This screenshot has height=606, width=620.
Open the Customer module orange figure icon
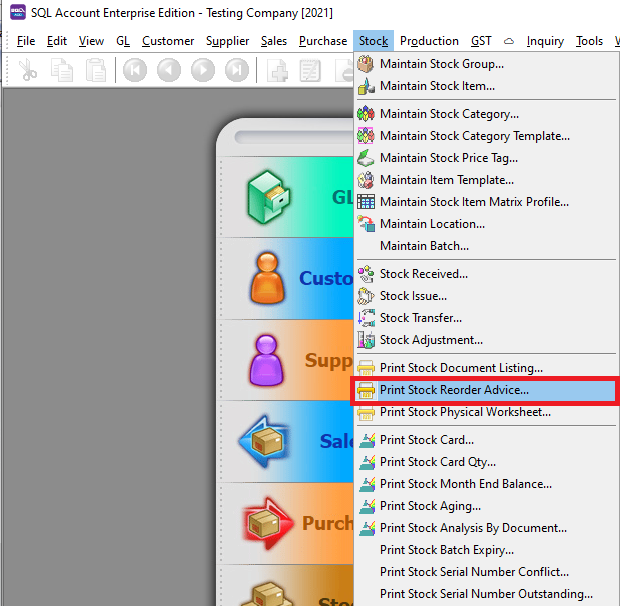pyautogui.click(x=269, y=278)
